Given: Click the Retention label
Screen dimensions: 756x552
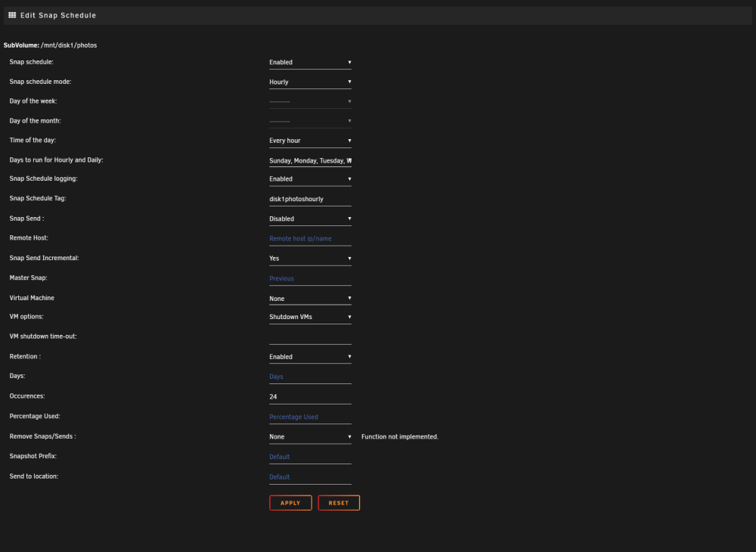Looking at the screenshot, I should pos(25,357).
